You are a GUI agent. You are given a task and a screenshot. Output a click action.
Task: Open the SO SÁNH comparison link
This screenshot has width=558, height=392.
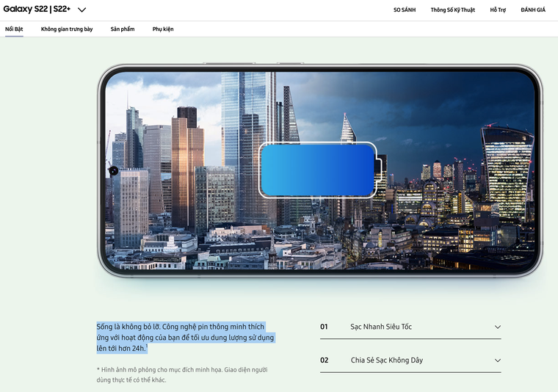(x=404, y=10)
